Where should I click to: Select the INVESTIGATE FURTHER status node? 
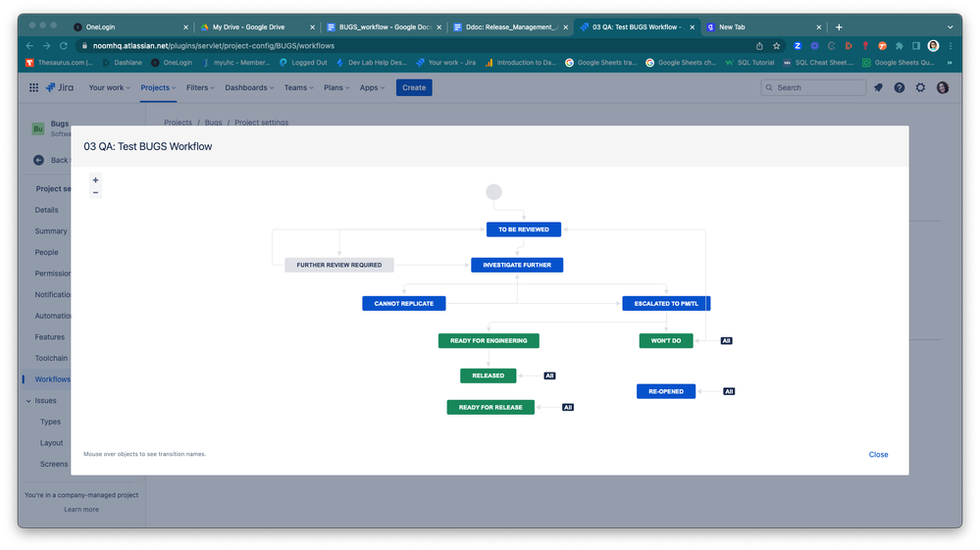(517, 266)
